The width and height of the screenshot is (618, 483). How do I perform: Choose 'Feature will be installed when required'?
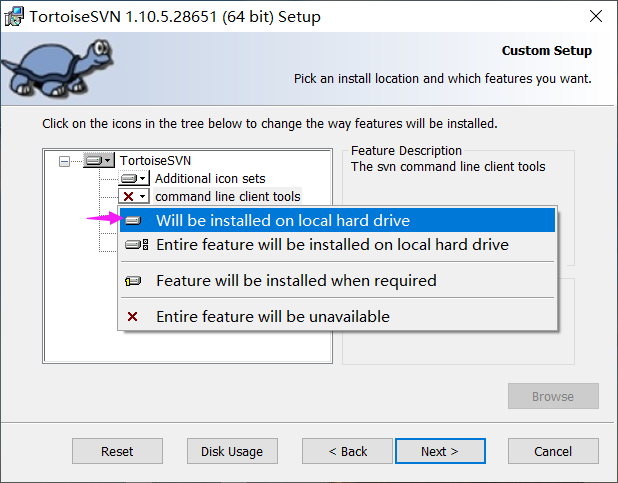point(337,281)
